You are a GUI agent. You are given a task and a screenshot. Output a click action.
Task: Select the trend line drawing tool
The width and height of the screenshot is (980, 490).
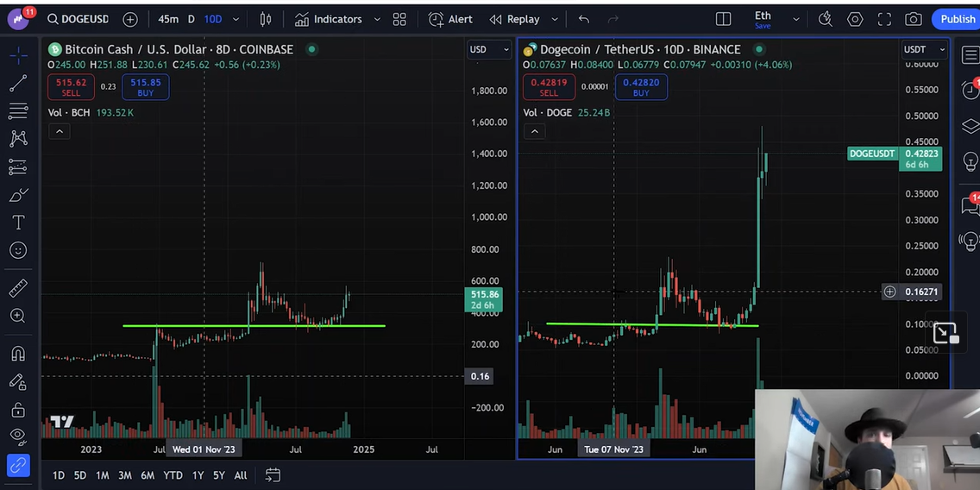tap(18, 83)
